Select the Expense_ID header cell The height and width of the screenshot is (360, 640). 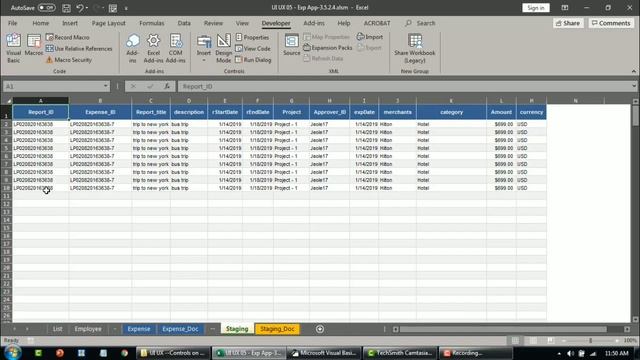point(100,112)
